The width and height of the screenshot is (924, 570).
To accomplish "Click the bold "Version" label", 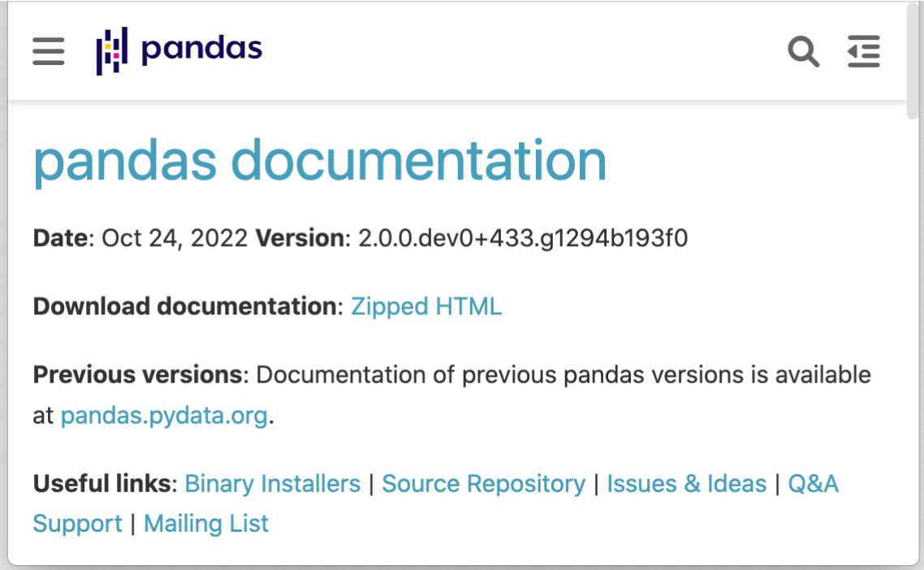I will coord(300,239).
